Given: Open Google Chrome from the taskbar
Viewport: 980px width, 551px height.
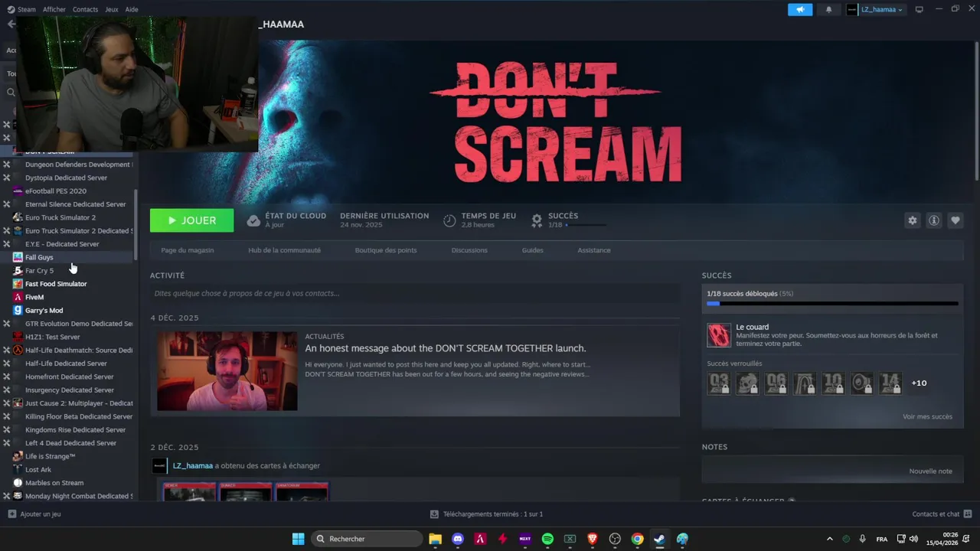Looking at the screenshot, I should [x=637, y=539].
